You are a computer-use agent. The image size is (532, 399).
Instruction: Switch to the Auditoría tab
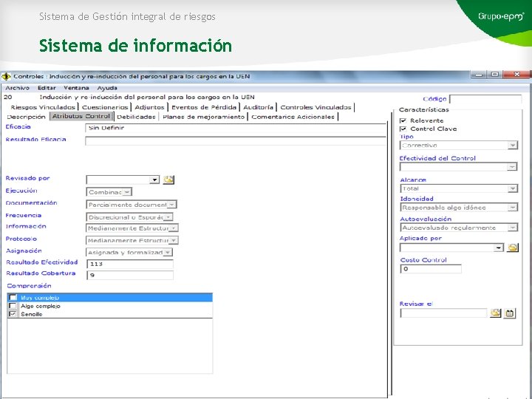[x=258, y=107]
